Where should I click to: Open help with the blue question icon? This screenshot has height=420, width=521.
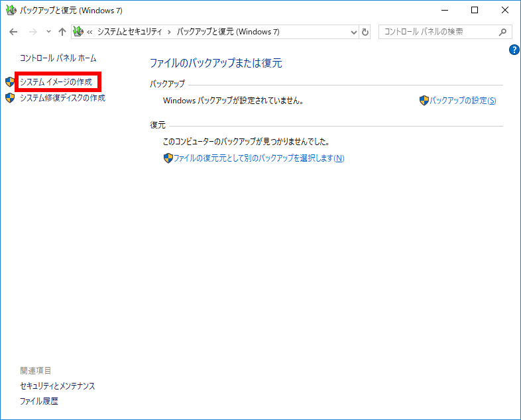click(x=514, y=50)
